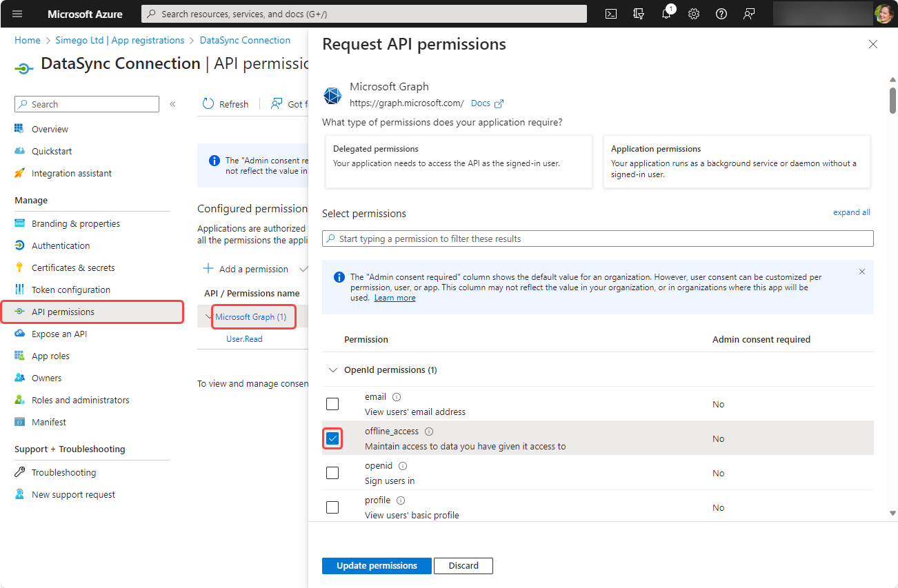This screenshot has width=898, height=588.
Task: Dismiss the Admin consent info banner
Action: pos(862,272)
